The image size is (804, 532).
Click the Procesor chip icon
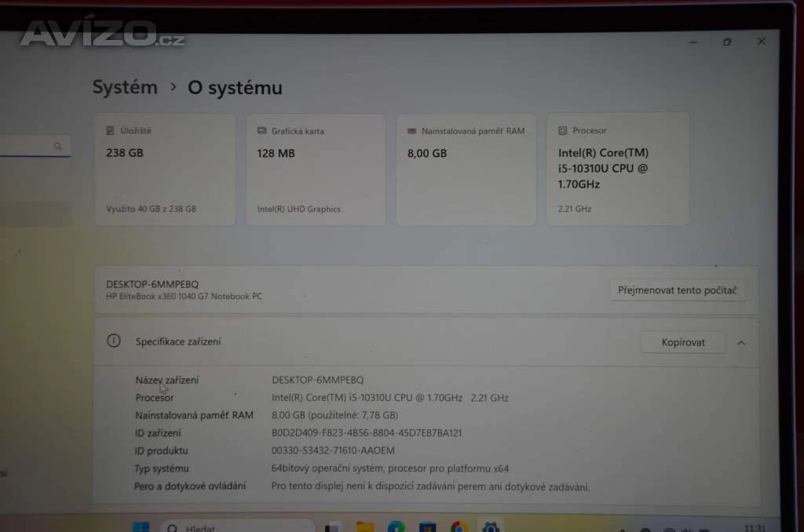pyautogui.click(x=562, y=131)
